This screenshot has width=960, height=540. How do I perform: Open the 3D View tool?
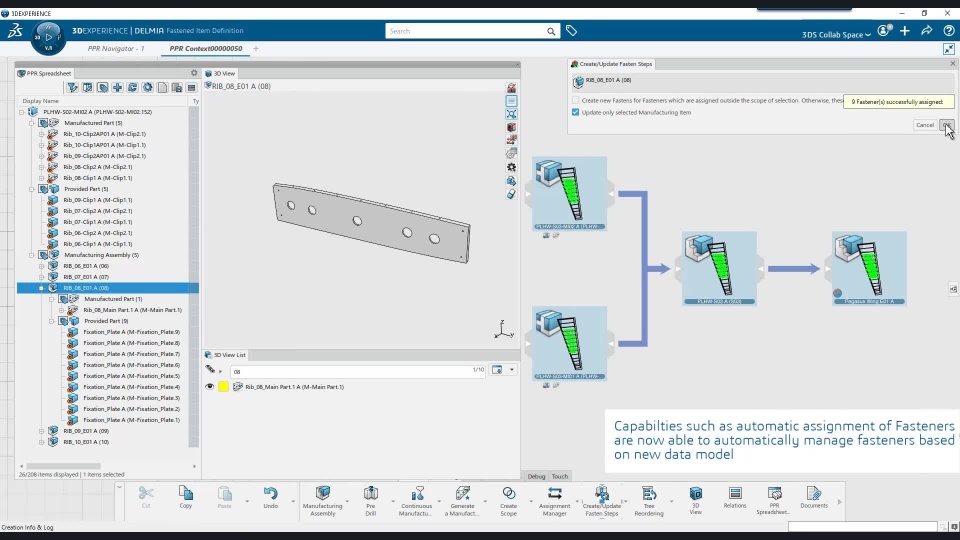coord(696,501)
